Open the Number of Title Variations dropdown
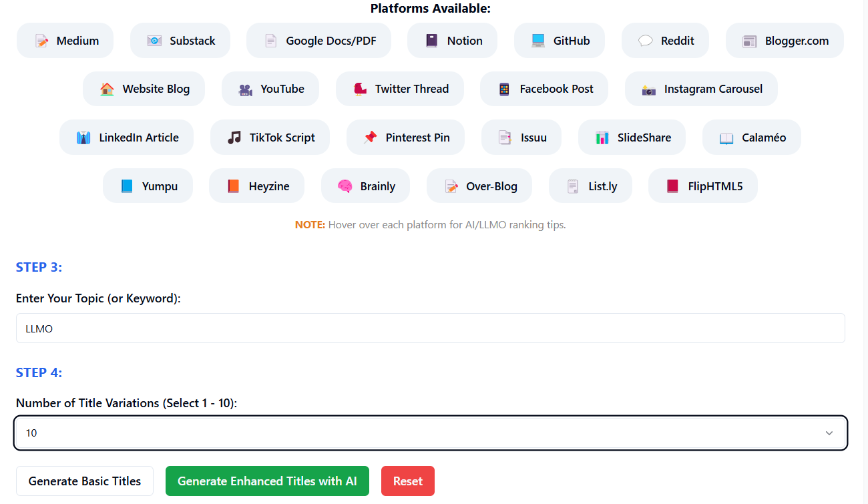The image size is (868, 504). [431, 433]
